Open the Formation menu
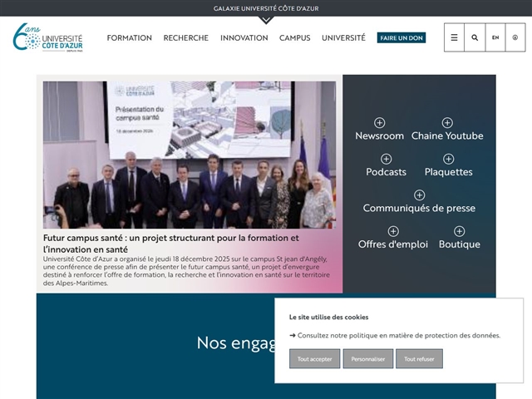Screen dimensions: 532x399 [130, 37]
